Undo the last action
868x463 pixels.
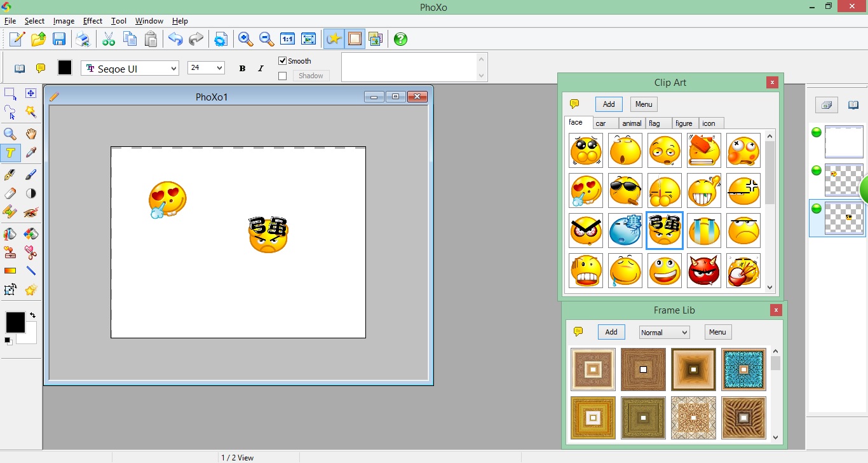click(x=175, y=39)
